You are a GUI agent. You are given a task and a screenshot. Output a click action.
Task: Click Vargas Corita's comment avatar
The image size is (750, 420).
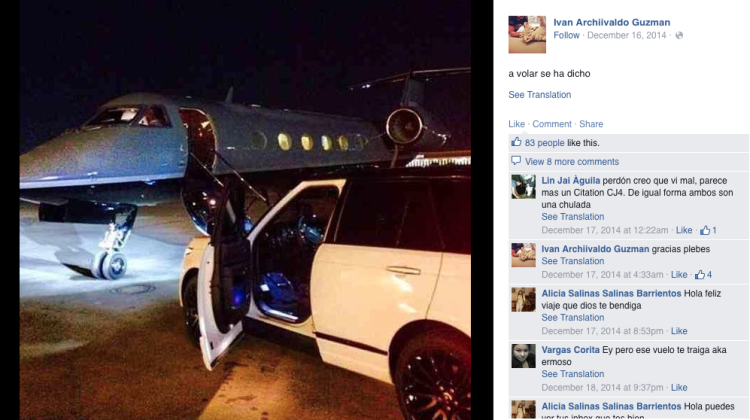(523, 356)
